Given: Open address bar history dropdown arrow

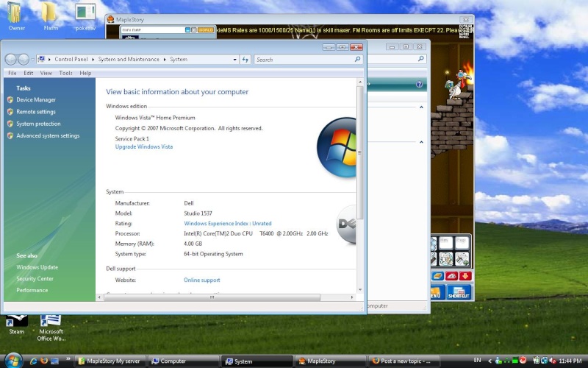Looking at the screenshot, I should click(234, 60).
